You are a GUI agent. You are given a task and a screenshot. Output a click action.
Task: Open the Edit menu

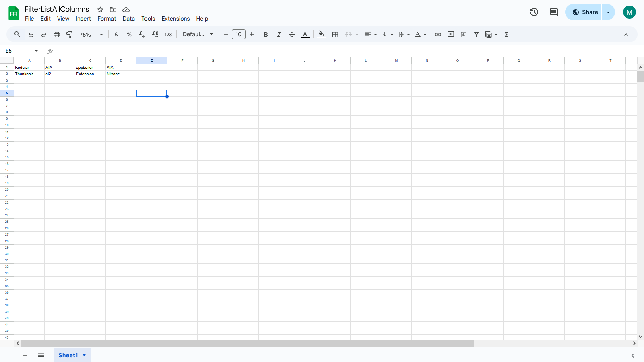click(45, 19)
